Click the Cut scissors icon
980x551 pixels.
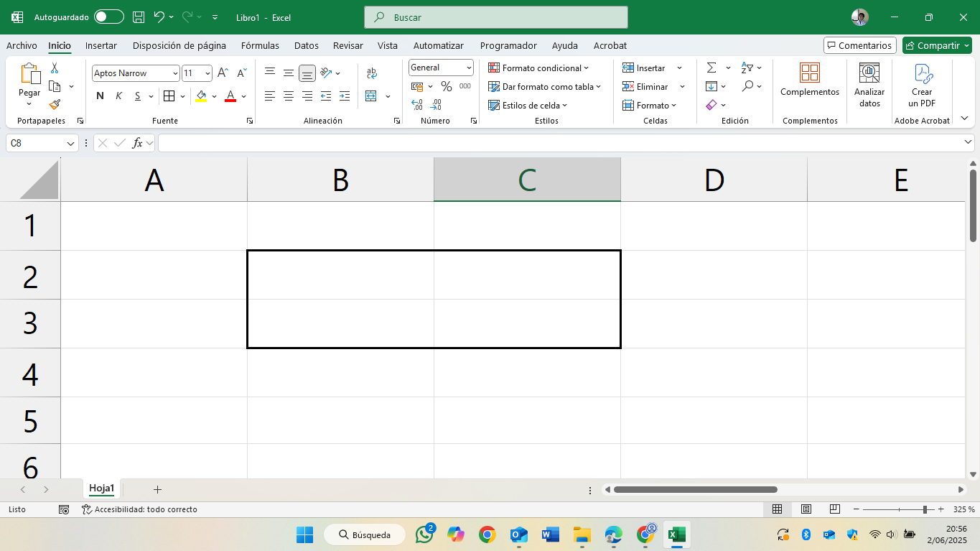55,68
